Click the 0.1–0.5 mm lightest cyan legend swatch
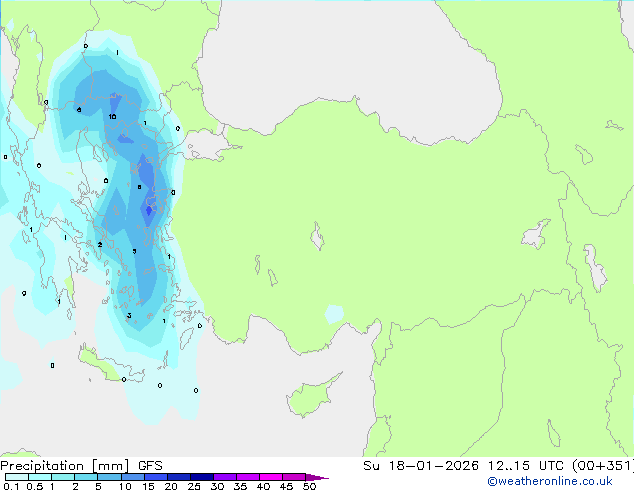The width and height of the screenshot is (634, 490). (x=17, y=477)
